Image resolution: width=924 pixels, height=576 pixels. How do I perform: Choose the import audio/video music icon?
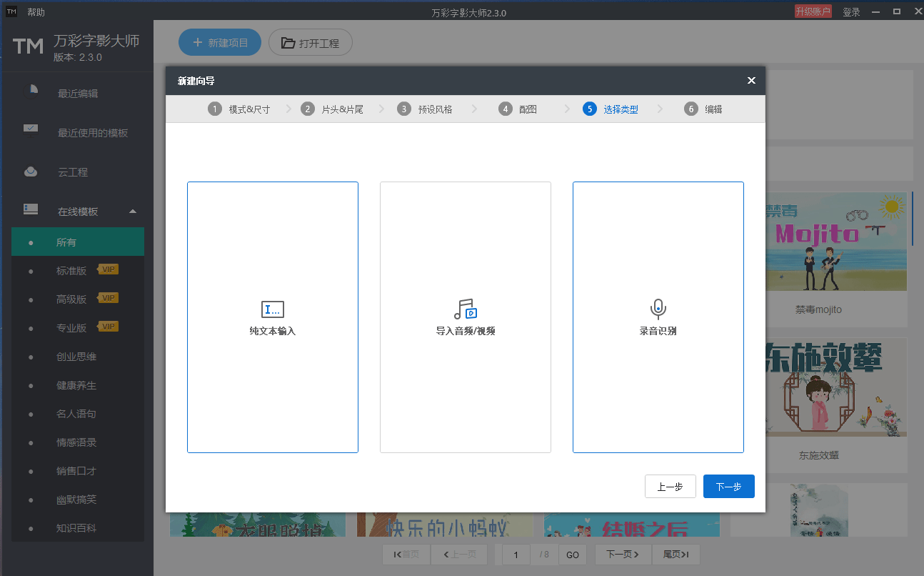(465, 309)
